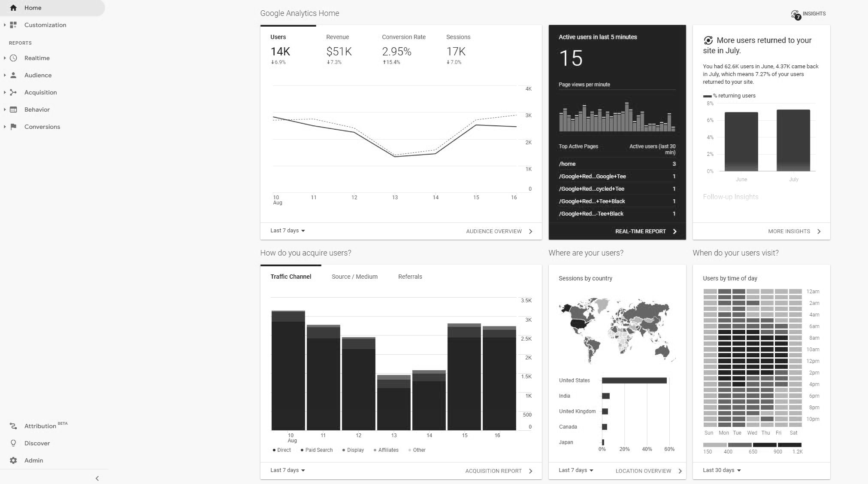The image size is (868, 484).
Task: Open Last 7 days dropdown under country map
Action: [576, 470]
